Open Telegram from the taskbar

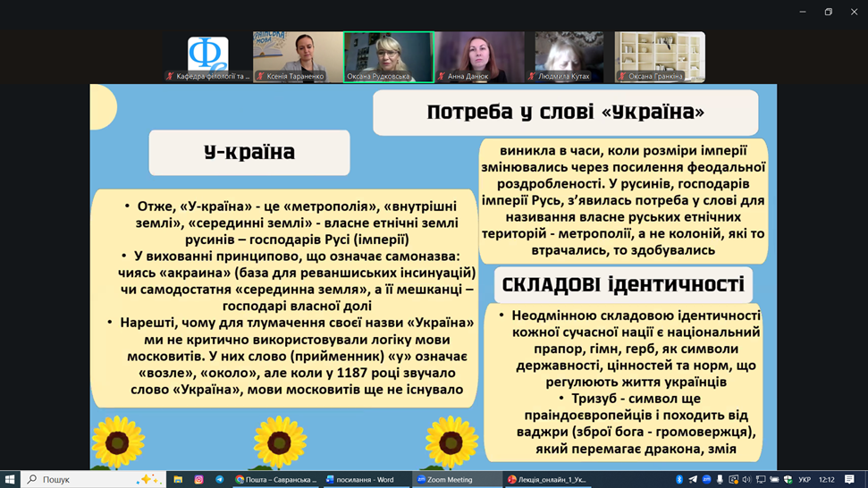coord(219,480)
